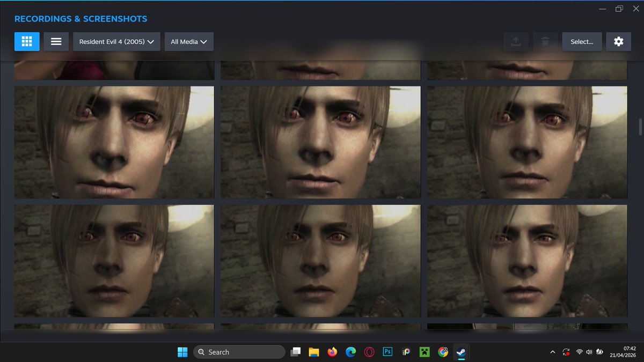Open Photoshop from the taskbar
The height and width of the screenshot is (362, 644).
pyautogui.click(x=387, y=352)
